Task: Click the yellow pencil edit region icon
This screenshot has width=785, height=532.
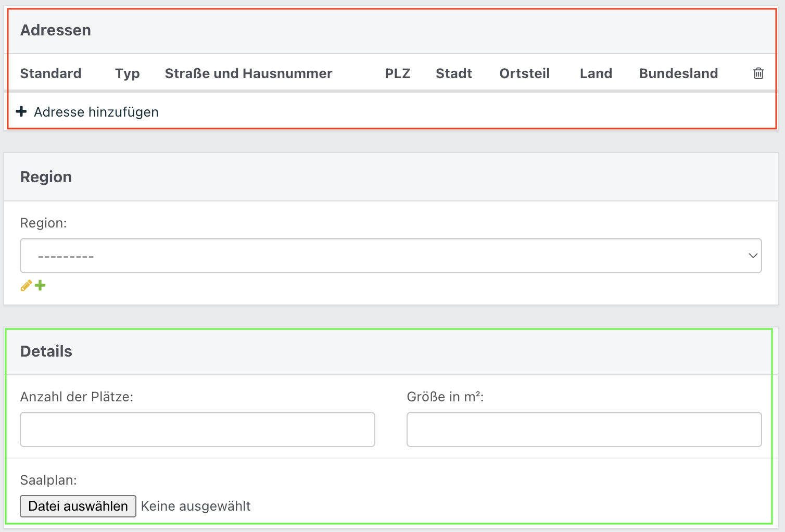Action: point(26,285)
